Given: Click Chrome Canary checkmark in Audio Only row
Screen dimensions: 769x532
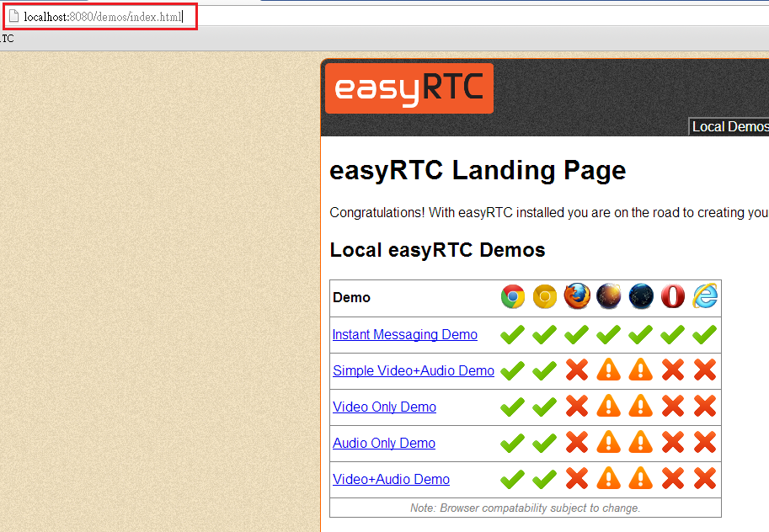Looking at the screenshot, I should (545, 444).
